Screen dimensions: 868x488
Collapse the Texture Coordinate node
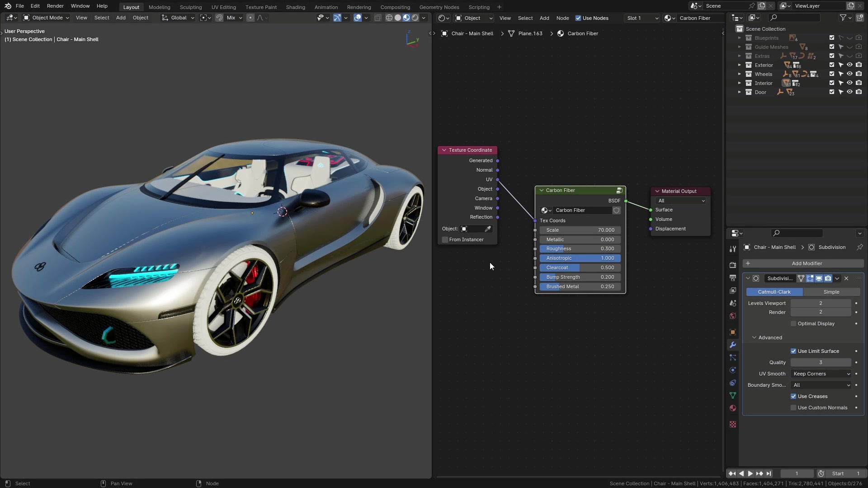pos(444,150)
